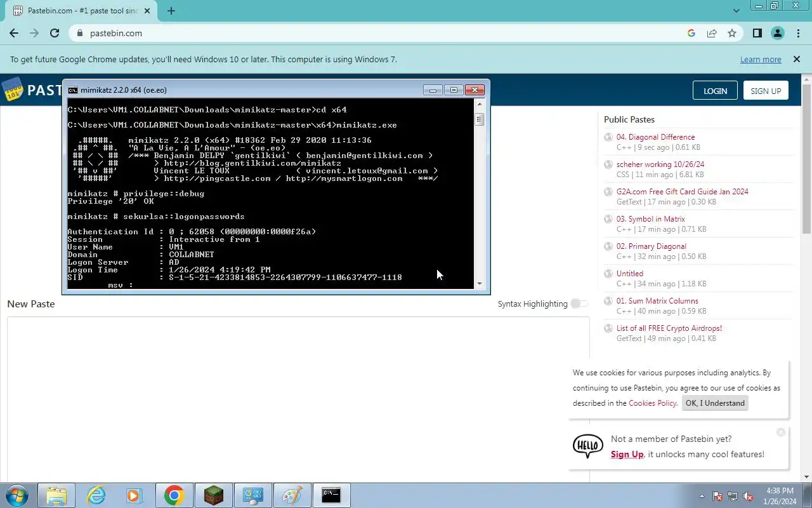812x508 pixels.
Task: Open 'scheher working 10/26/24' paste
Action: 660,164
